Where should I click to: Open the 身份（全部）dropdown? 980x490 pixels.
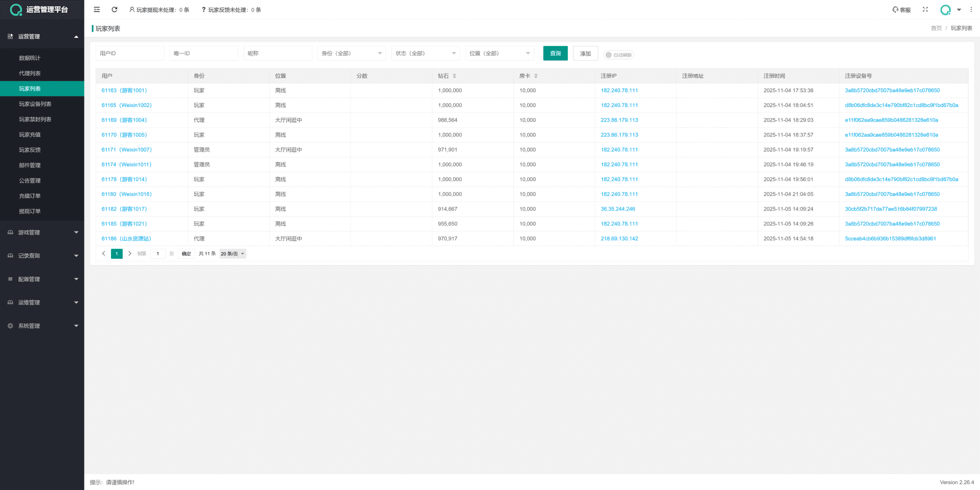[x=351, y=54]
